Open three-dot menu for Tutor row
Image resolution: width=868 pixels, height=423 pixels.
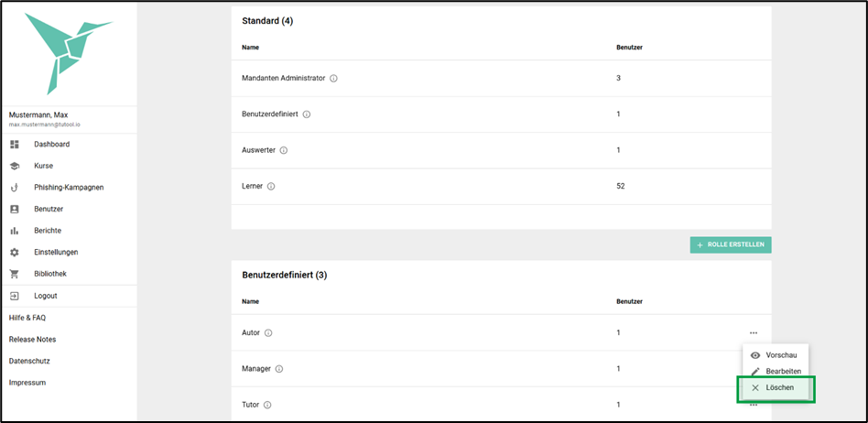pos(754,406)
